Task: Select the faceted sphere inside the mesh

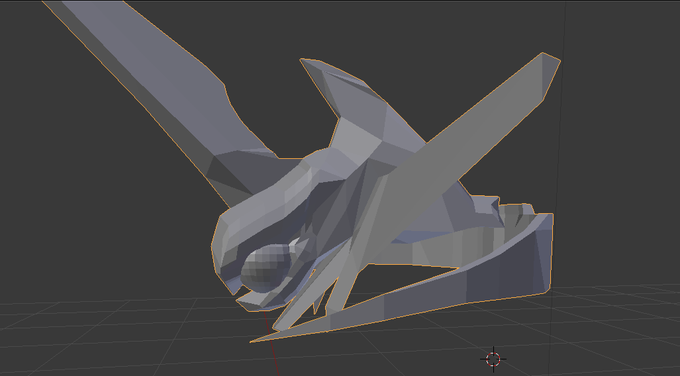Action: click(266, 268)
